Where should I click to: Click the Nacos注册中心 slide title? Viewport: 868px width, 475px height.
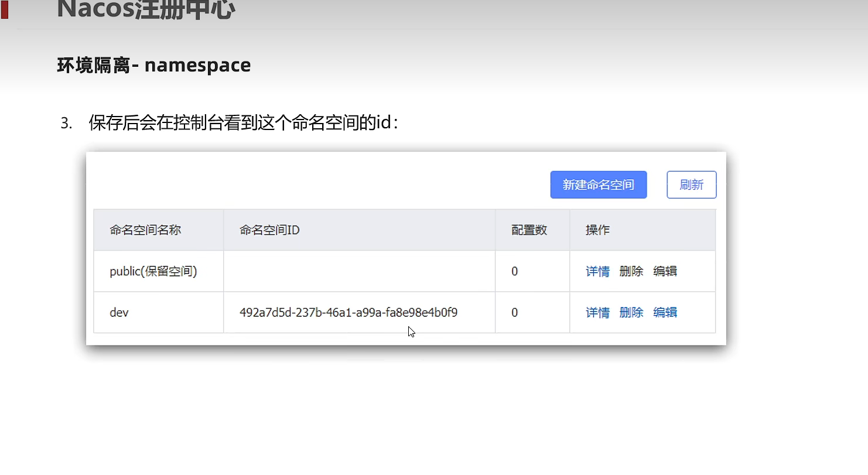click(x=146, y=10)
